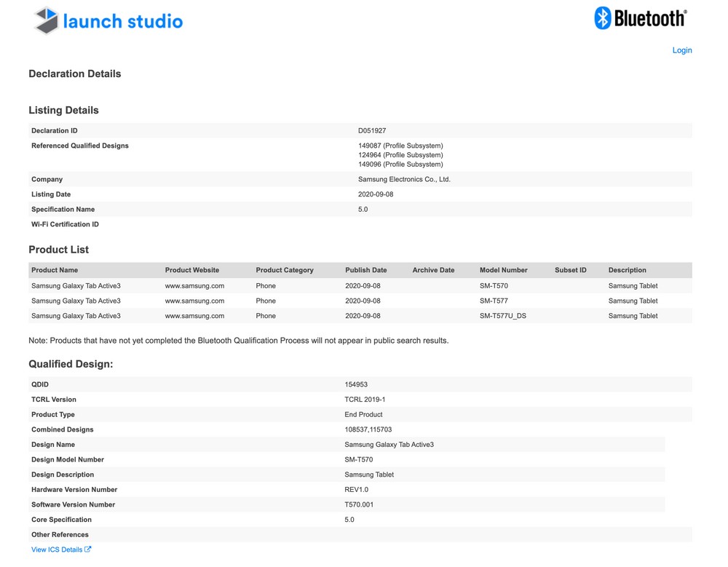This screenshot has width=728, height=567.
Task: Select Combined Designs value 108537,115703
Action: pos(368,429)
